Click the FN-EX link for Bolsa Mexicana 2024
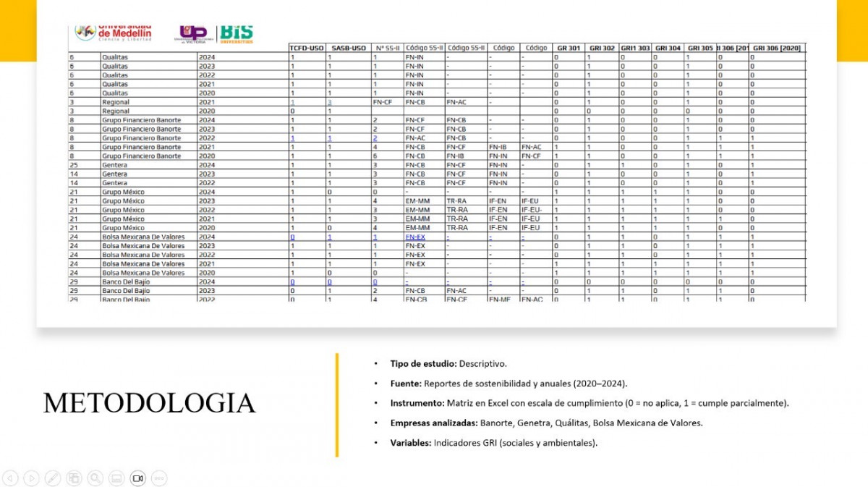Screen dimensions: 868x487 pos(414,237)
